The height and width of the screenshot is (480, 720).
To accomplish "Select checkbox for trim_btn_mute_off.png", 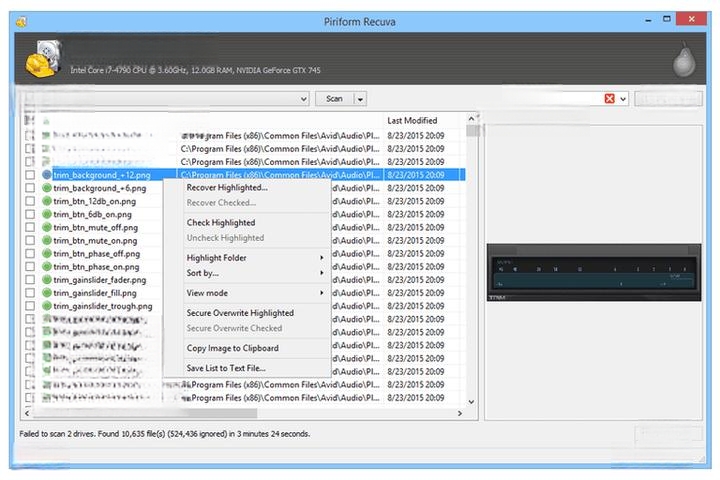I will pyautogui.click(x=30, y=227).
